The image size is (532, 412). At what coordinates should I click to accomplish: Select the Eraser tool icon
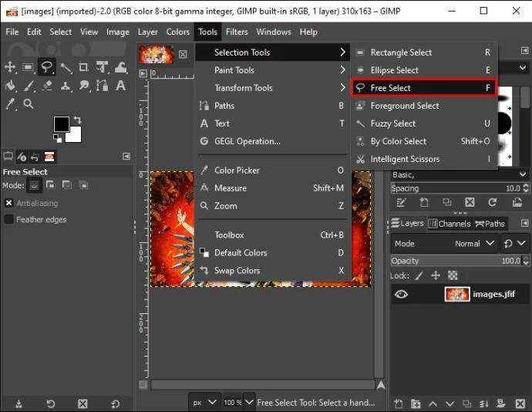pos(47,86)
